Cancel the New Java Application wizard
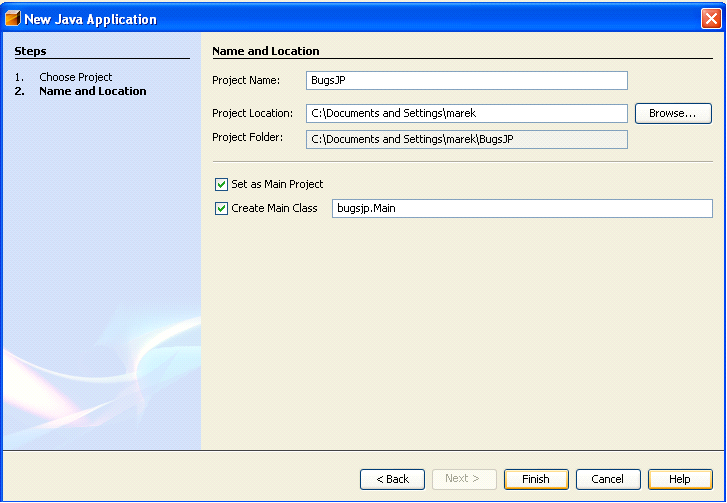The width and height of the screenshot is (727, 503). (608, 479)
